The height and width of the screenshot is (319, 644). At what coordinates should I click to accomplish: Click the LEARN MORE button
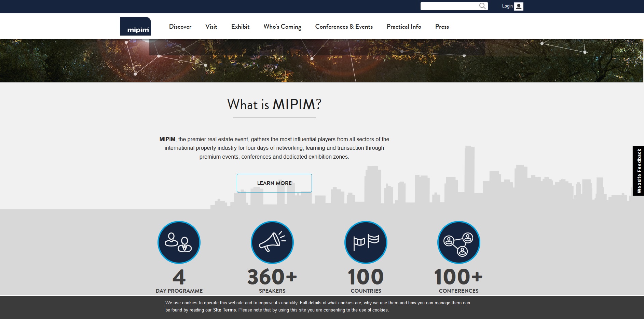tap(274, 183)
